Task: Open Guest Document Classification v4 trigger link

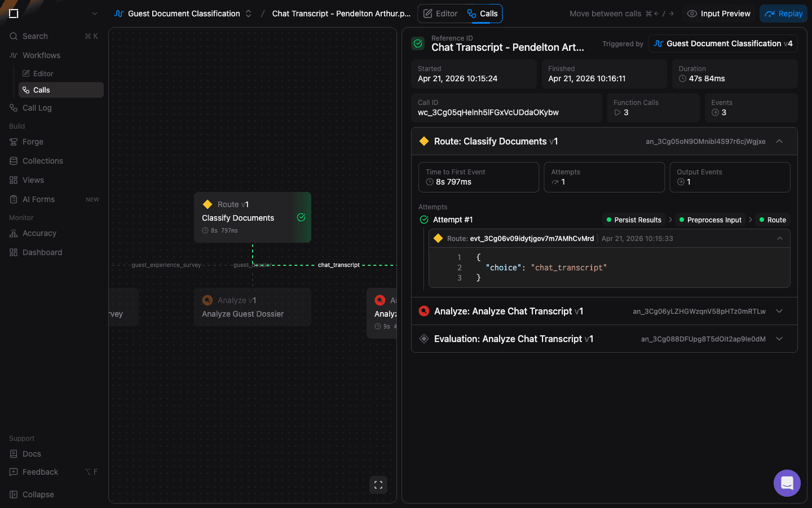Action: [723, 43]
